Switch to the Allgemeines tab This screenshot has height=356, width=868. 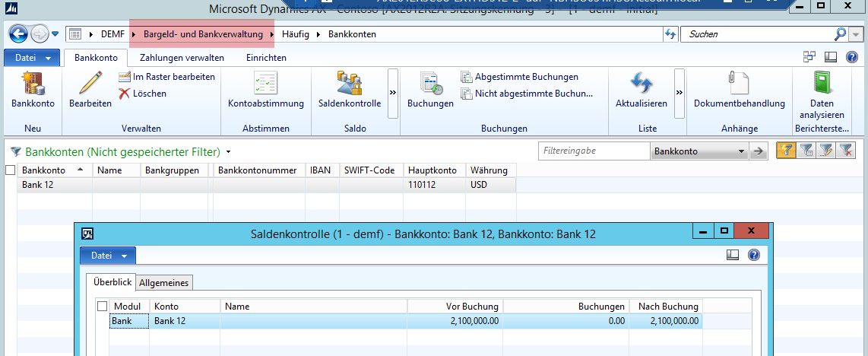(x=163, y=283)
